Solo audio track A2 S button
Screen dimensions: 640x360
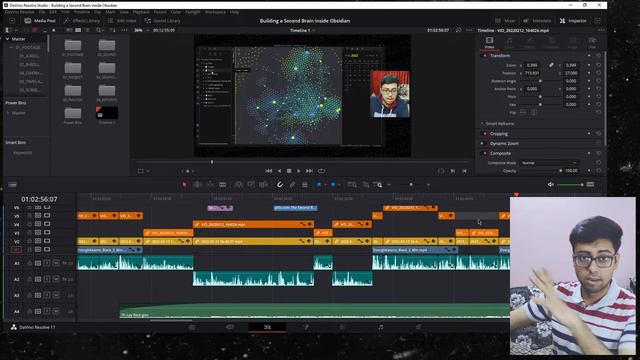point(47,279)
